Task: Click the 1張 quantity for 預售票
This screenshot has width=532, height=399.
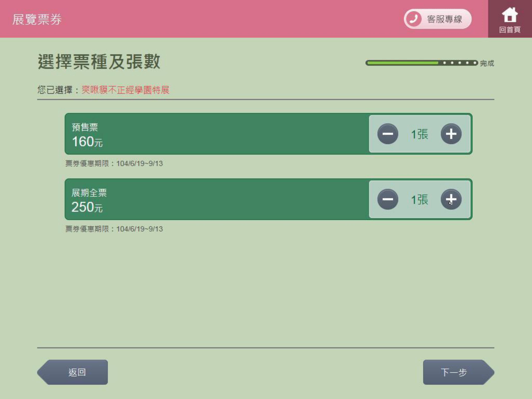Action: click(419, 134)
